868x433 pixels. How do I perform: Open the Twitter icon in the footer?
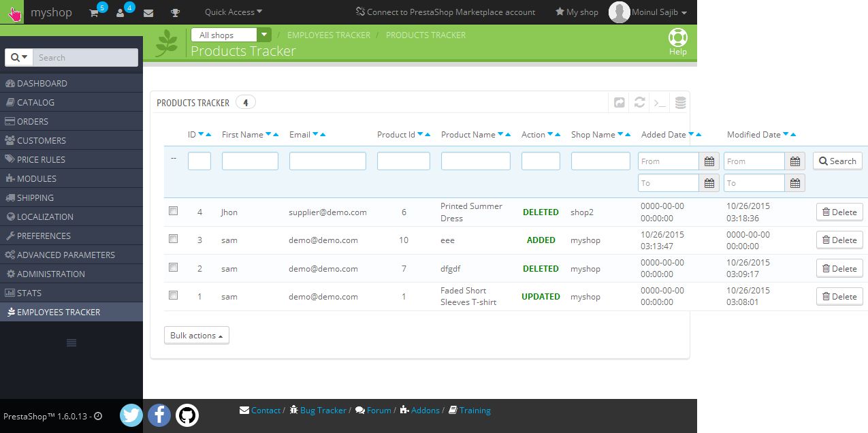[x=131, y=415]
